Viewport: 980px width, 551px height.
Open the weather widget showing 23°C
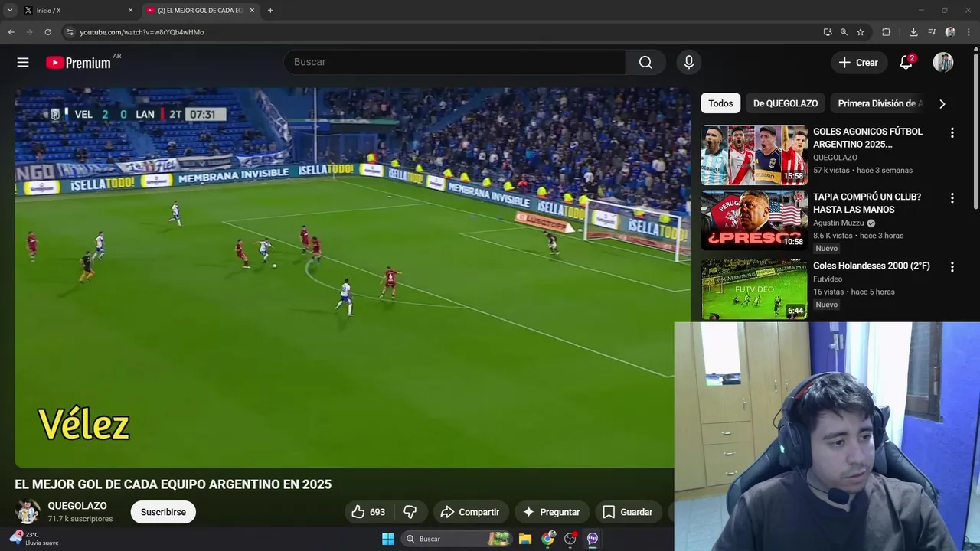point(34,539)
